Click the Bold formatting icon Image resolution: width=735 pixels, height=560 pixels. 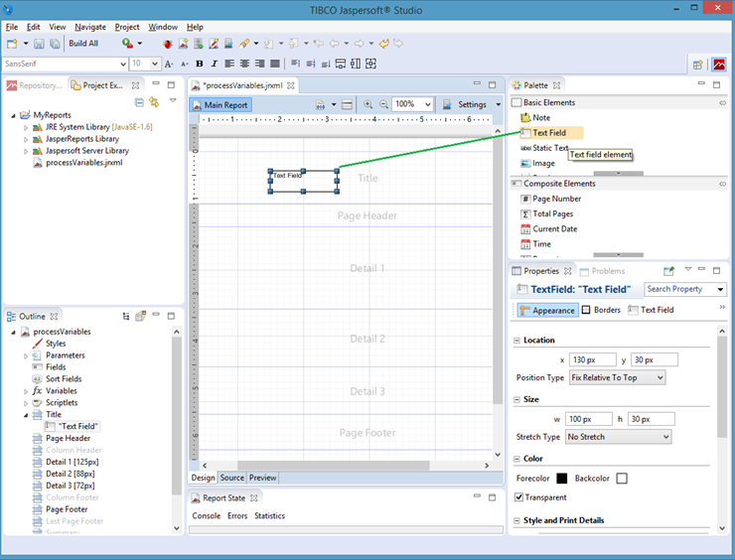coord(200,64)
